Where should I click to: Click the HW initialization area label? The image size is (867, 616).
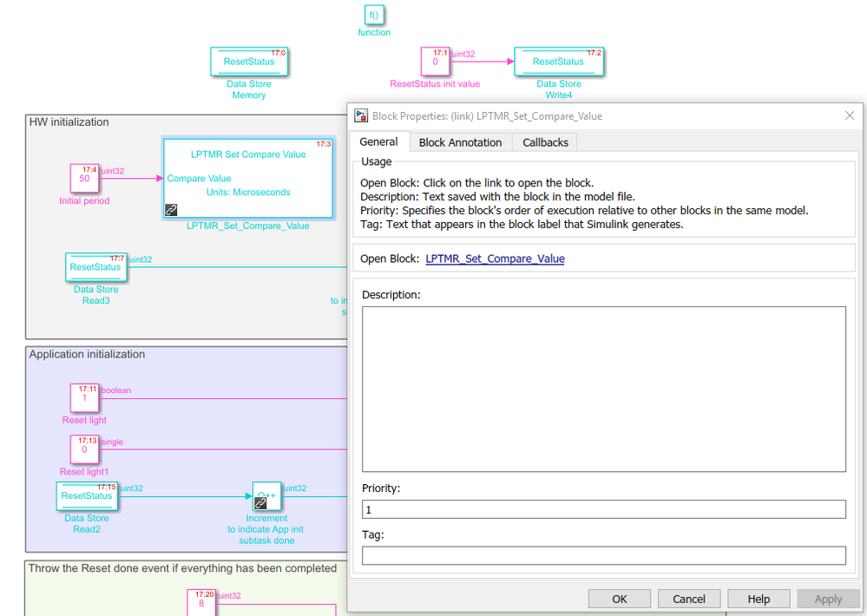(69, 121)
